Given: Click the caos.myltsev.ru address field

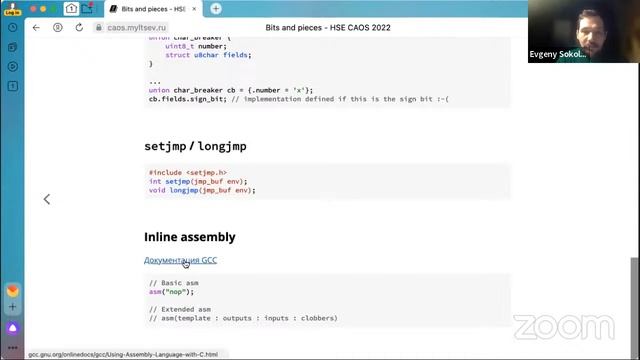Looking at the screenshot, I should [137, 27].
